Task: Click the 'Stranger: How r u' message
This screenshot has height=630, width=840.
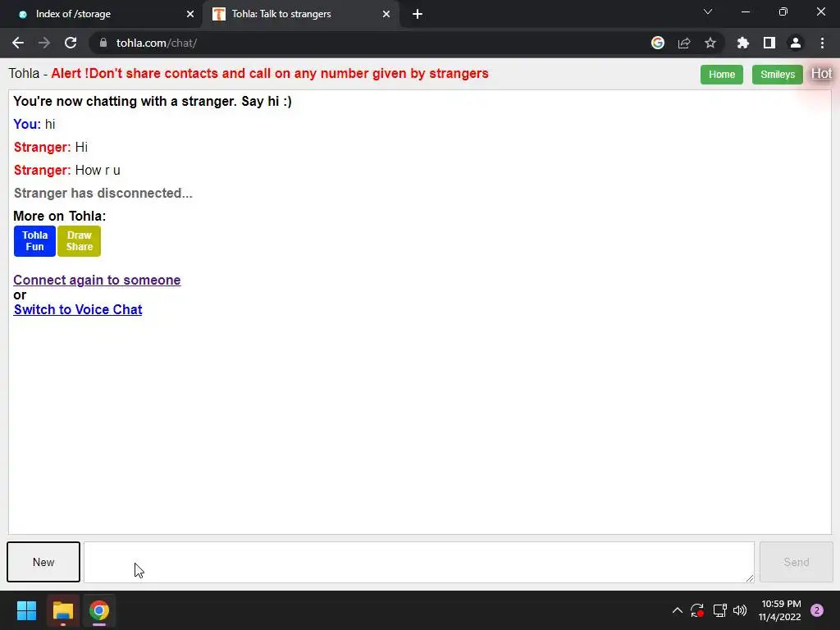Action: click(x=67, y=170)
